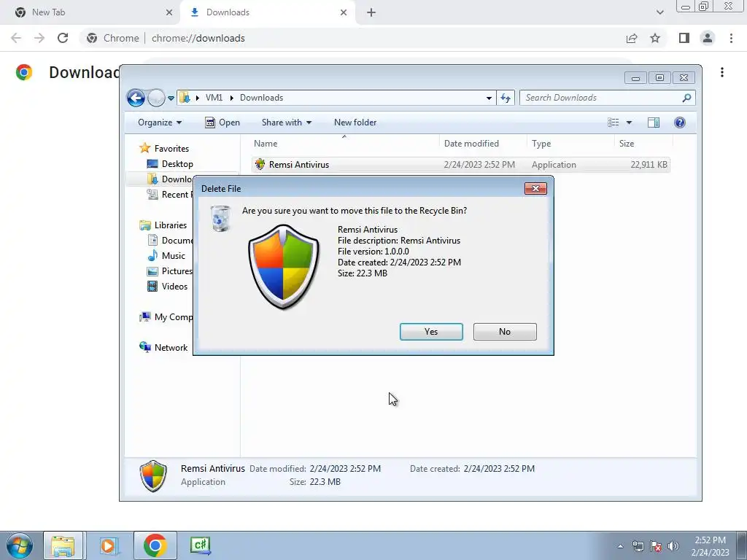Screen dimensions: 747x560
Task: Close the Downloads tab in Chrome
Action: 344,12
